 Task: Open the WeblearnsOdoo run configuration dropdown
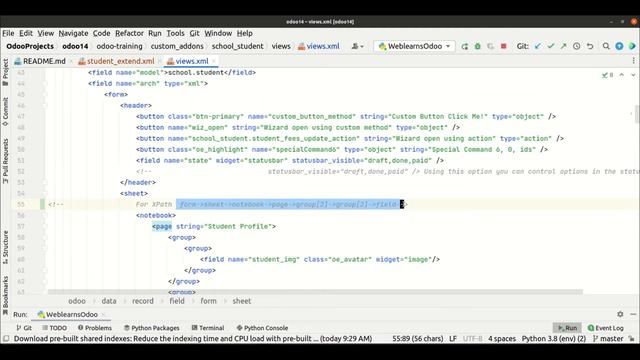tap(414, 47)
